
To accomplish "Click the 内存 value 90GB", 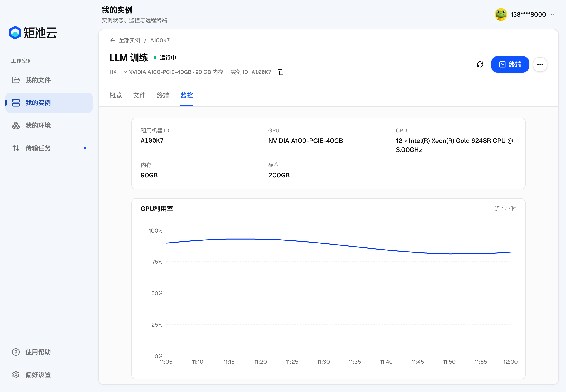I will coord(149,175).
